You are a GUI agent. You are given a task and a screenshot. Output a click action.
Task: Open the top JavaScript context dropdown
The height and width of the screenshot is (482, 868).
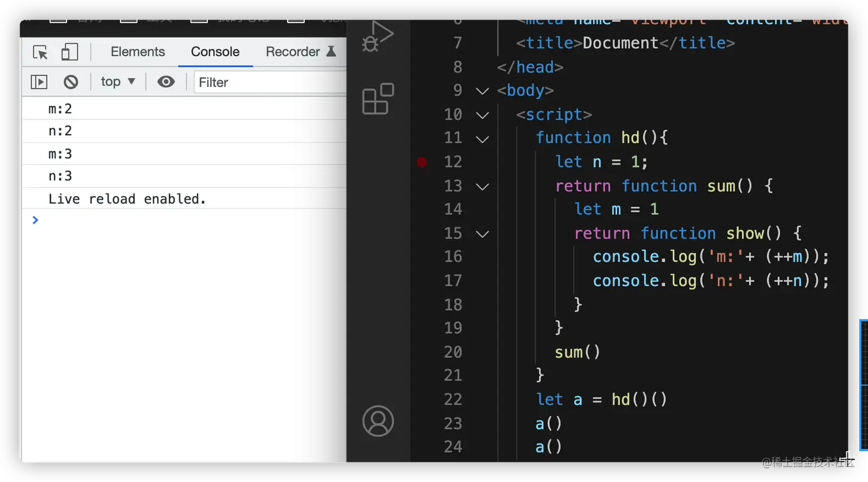point(118,82)
